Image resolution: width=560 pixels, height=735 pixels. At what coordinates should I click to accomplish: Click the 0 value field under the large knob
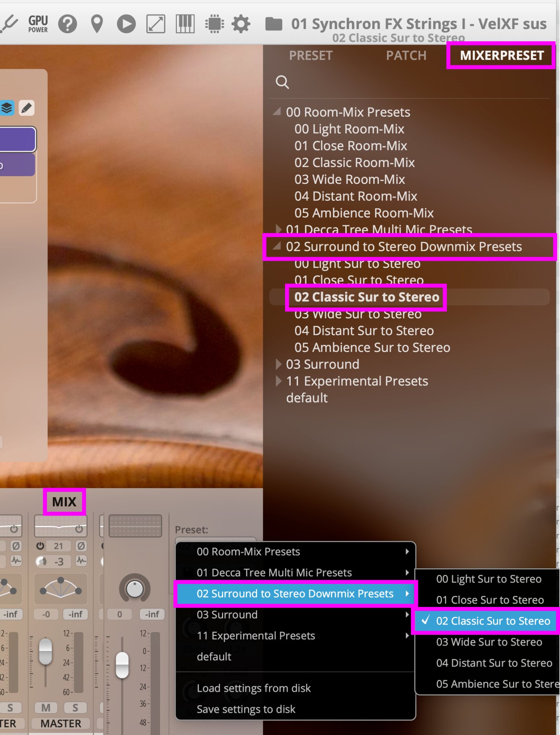[120, 614]
